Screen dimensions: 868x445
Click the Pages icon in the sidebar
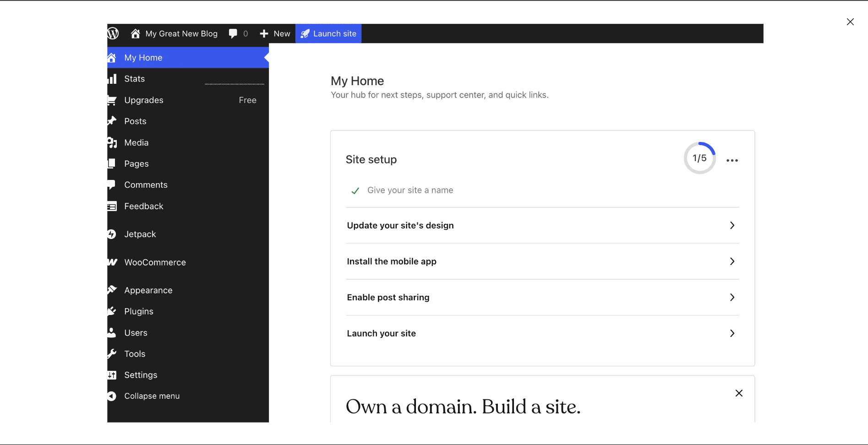click(x=111, y=163)
